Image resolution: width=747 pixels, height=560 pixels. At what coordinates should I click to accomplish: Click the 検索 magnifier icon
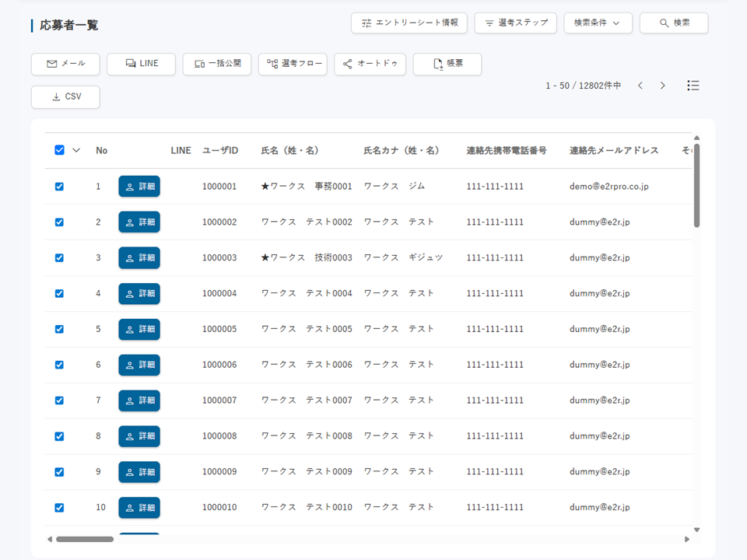tap(673, 23)
